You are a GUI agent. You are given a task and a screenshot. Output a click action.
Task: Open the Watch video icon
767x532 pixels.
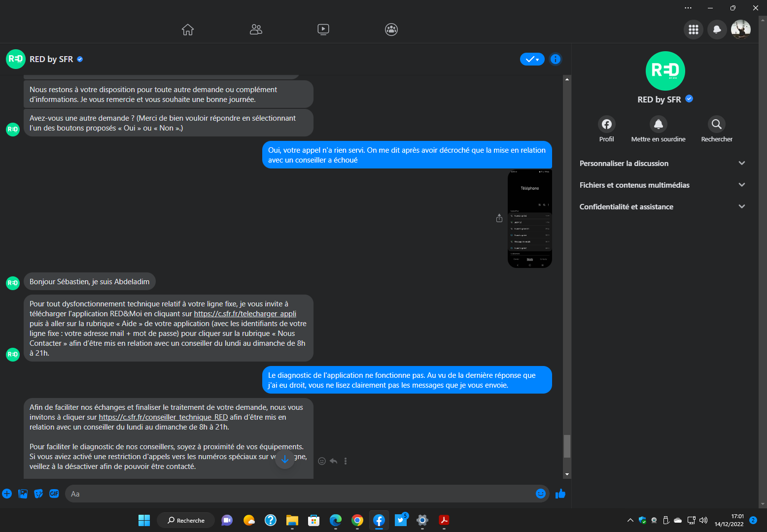click(x=323, y=30)
